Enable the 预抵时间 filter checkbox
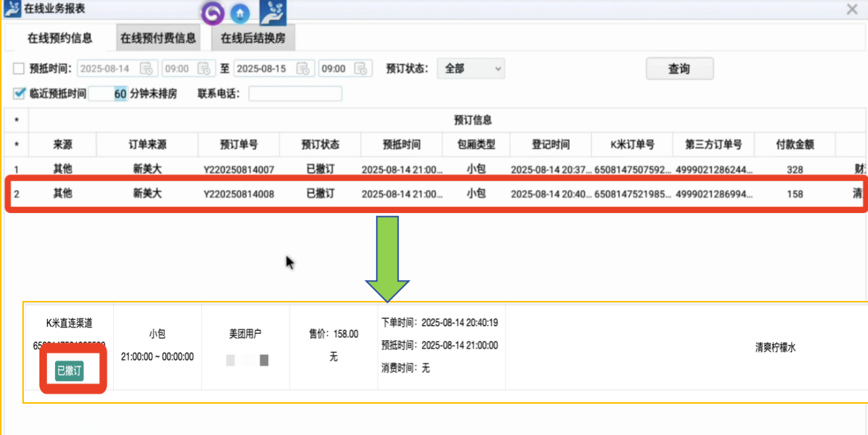The image size is (868, 435). point(19,69)
